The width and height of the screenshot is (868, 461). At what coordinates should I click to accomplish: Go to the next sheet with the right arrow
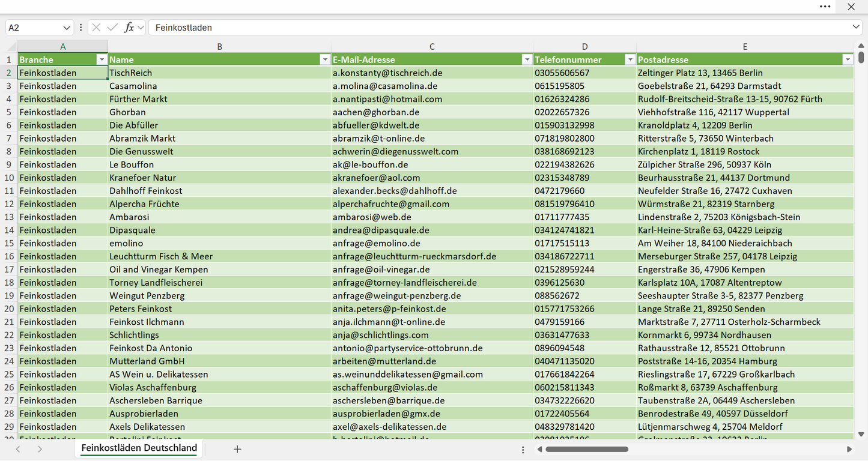tap(40, 449)
